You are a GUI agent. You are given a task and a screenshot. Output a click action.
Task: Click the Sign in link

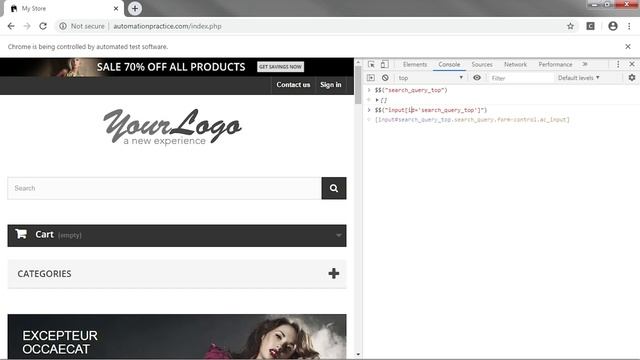[x=331, y=85]
